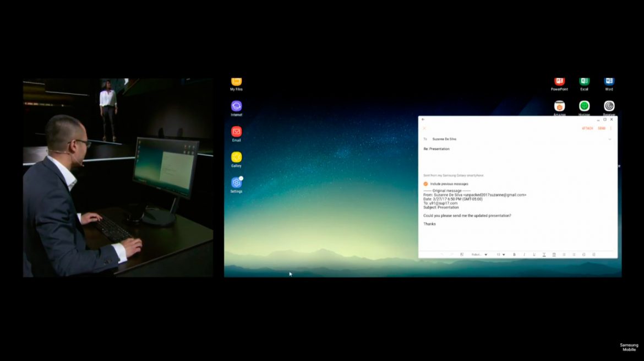
Task: Launch the Internet browser icon
Action: click(236, 109)
